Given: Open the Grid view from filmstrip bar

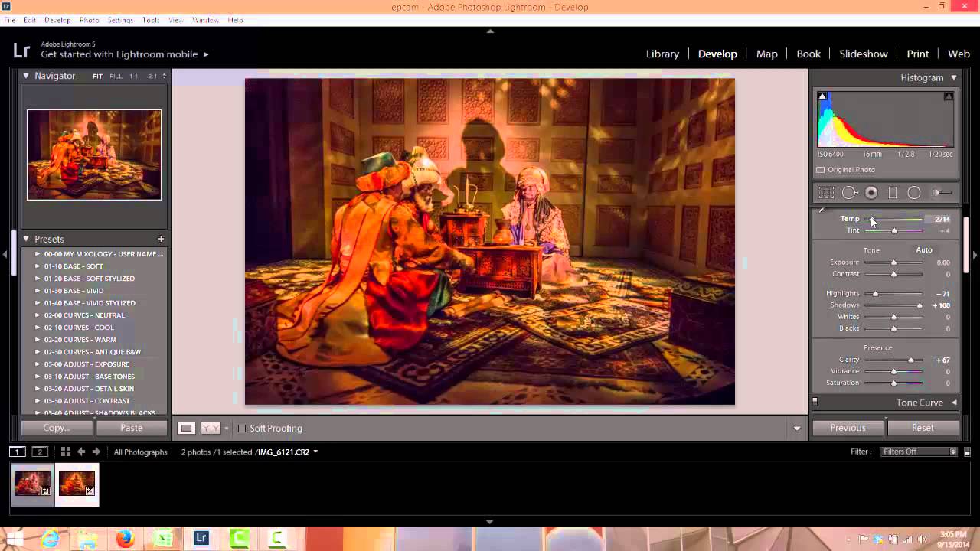Looking at the screenshot, I should pyautogui.click(x=66, y=452).
